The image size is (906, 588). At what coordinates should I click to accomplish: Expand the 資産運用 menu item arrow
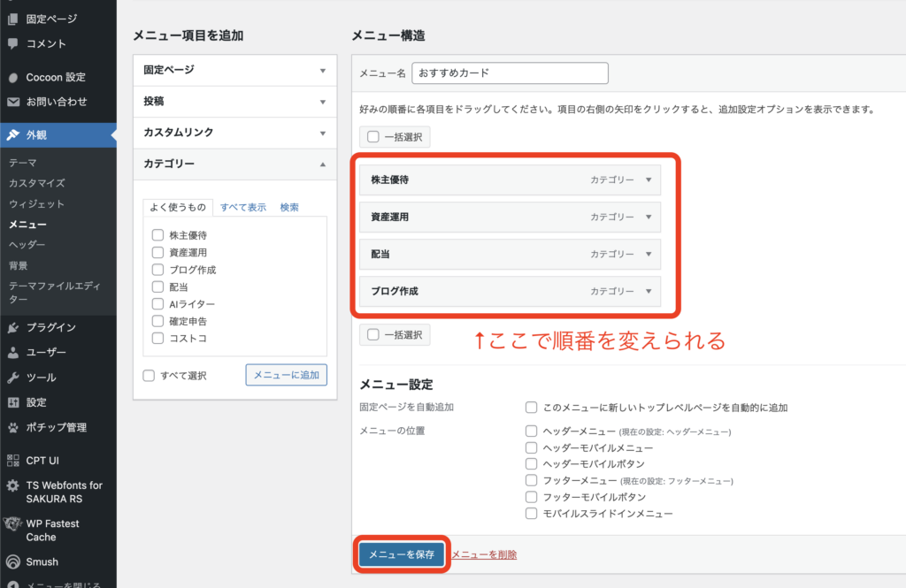pos(649,218)
